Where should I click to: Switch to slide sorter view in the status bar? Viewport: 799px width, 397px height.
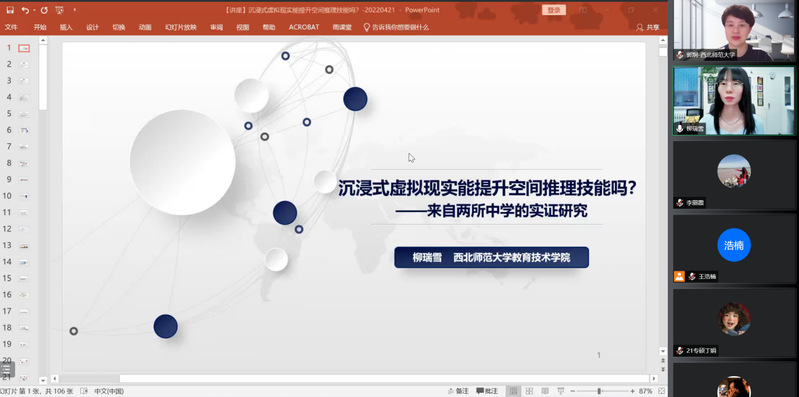(x=529, y=391)
